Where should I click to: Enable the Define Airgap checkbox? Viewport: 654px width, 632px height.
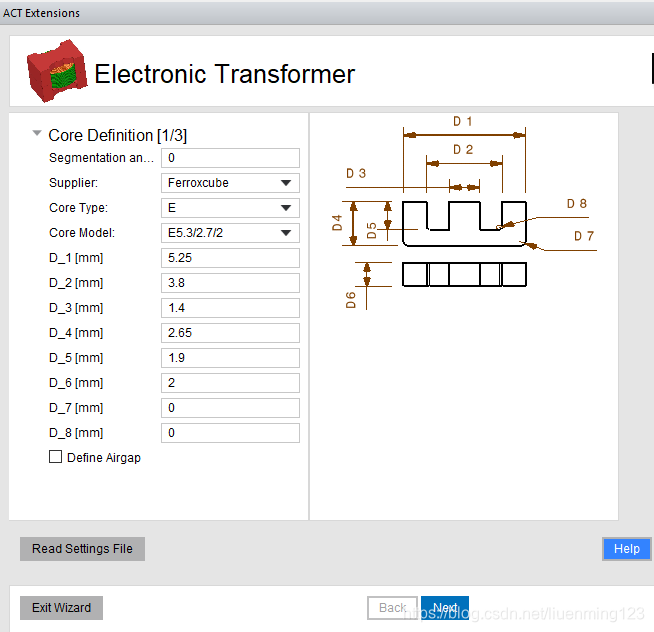56,457
